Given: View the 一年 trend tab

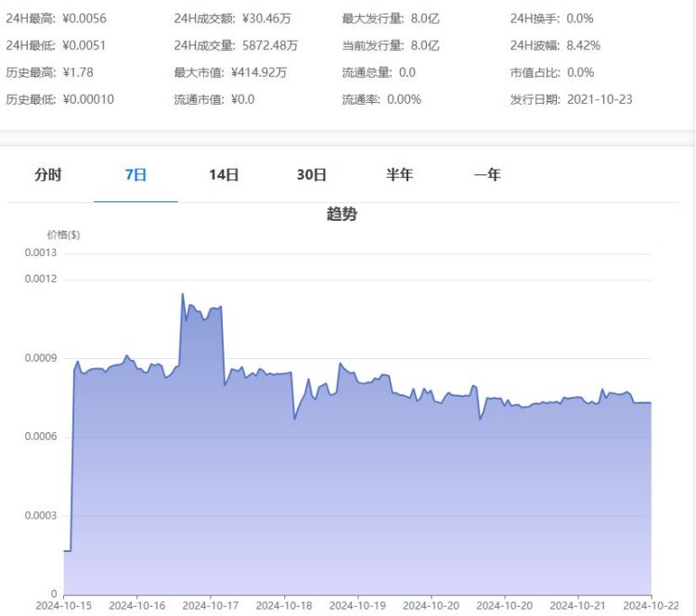Looking at the screenshot, I should (487, 174).
